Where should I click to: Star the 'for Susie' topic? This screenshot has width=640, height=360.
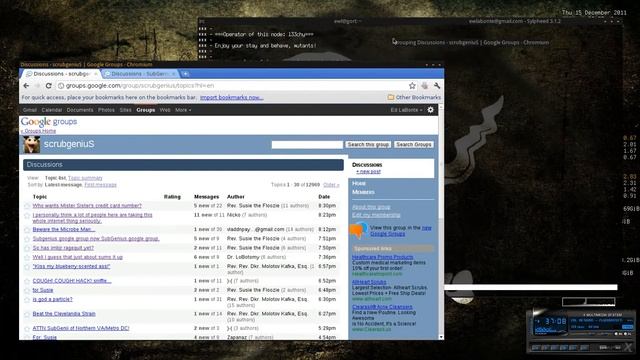pyautogui.click(x=27, y=291)
